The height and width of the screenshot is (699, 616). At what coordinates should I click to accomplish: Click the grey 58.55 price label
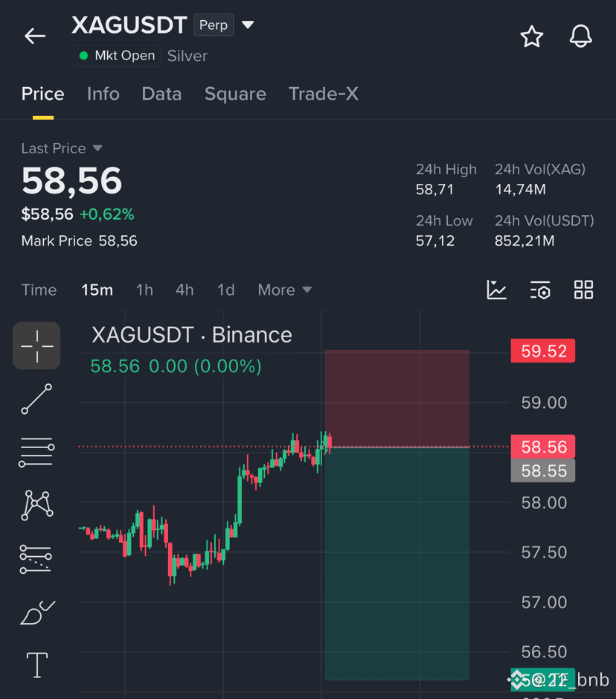(543, 470)
